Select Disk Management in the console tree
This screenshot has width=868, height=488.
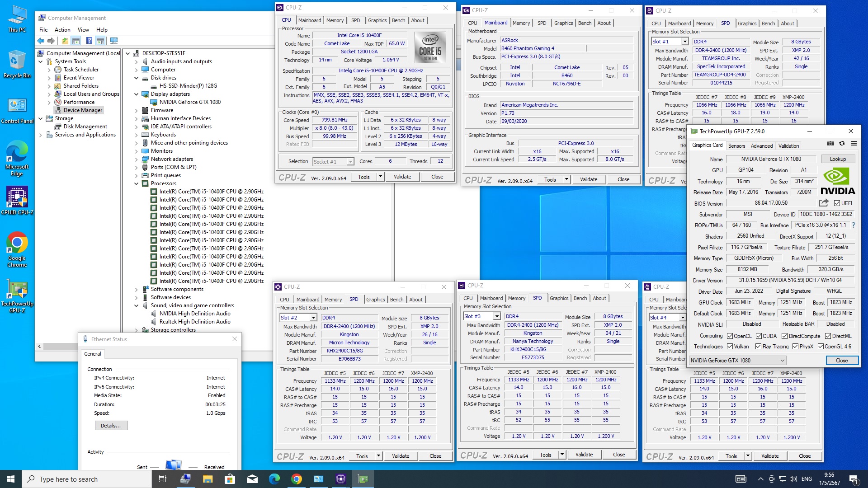point(85,127)
